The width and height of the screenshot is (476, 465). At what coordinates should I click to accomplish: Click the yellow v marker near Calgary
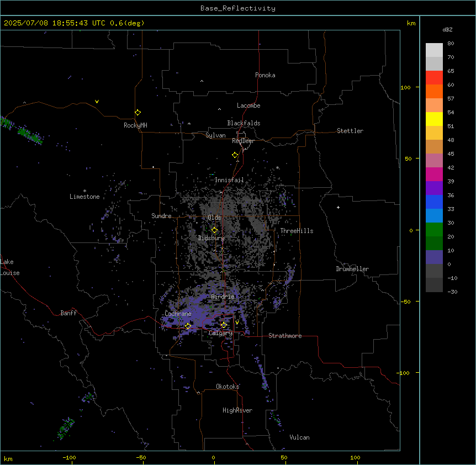(237, 323)
